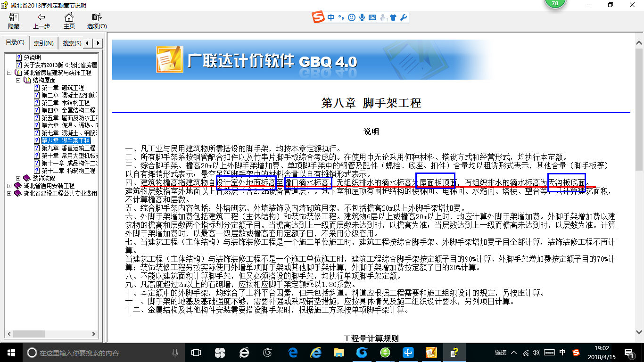Click the 隐藏 (Hide) toolbar button
Screen dimensions: 644x362
click(x=14, y=21)
